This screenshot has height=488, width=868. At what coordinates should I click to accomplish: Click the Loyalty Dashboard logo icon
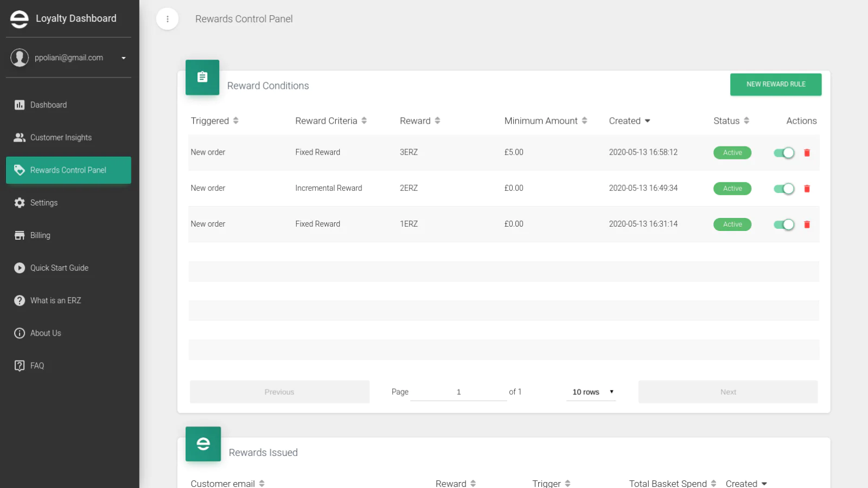coord(20,19)
